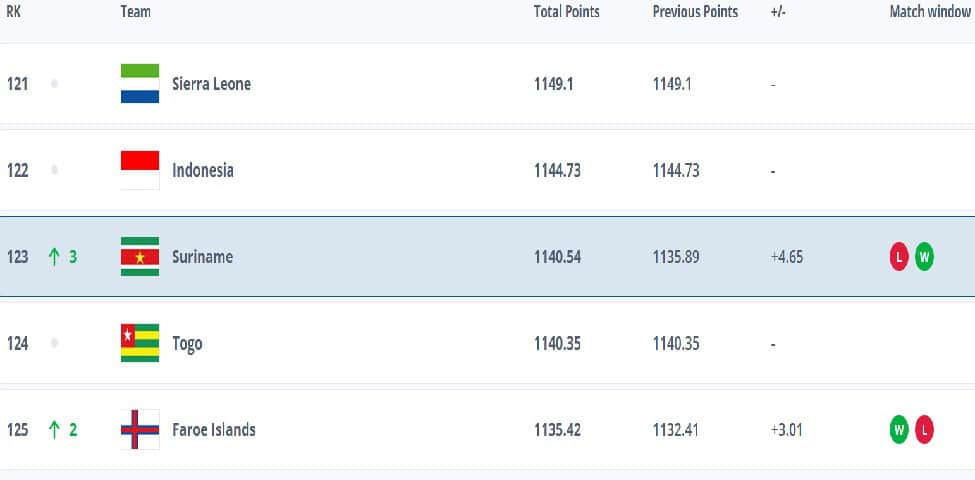This screenshot has height=480, width=975.
Task: Click the RK column header
Action: [13, 12]
